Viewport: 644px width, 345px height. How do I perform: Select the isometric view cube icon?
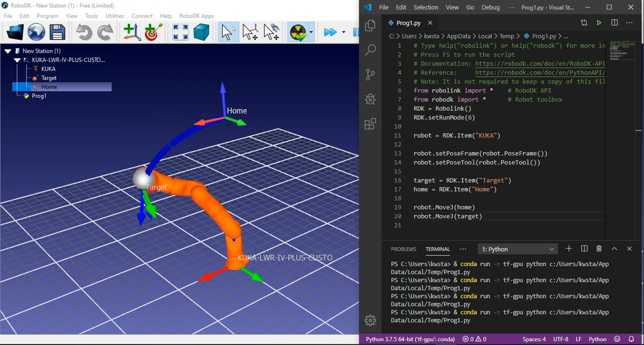coord(202,32)
